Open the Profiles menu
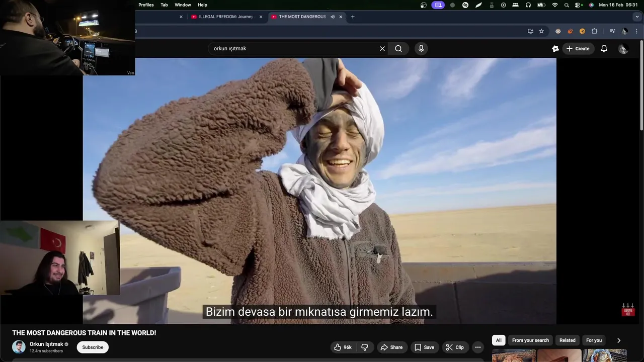 146,5
